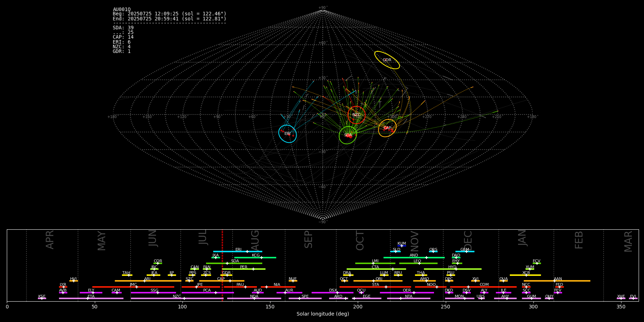
Task: Click the magenta SSG shower bar
Action: (x=153, y=293)
